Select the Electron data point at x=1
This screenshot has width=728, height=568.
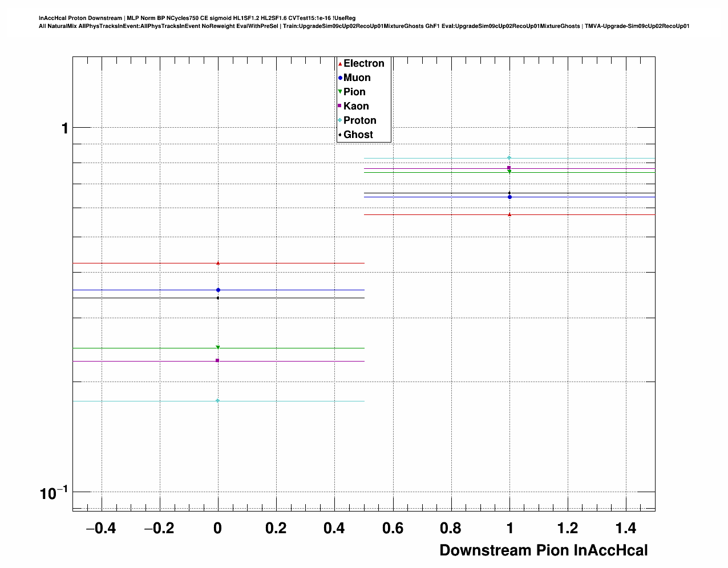(509, 214)
